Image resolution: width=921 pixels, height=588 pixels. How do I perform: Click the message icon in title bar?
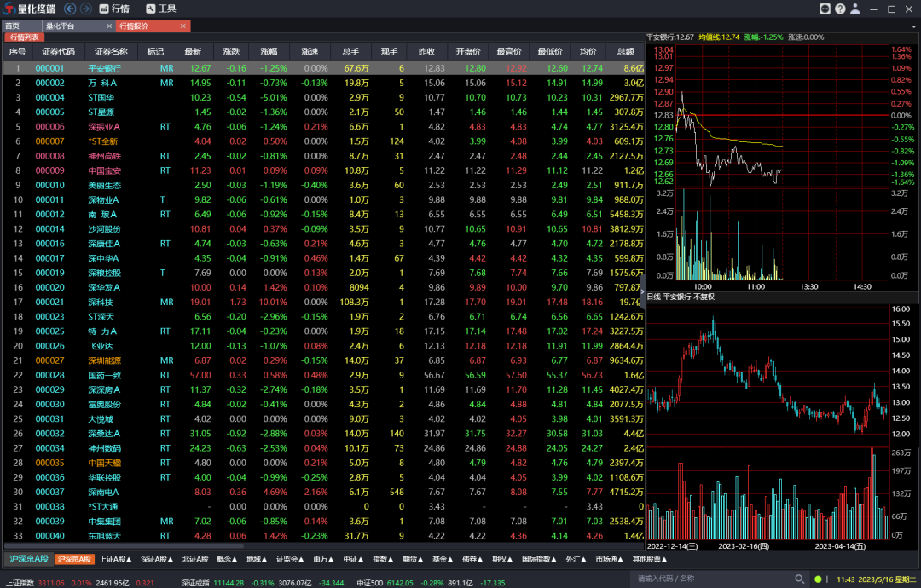click(825, 9)
